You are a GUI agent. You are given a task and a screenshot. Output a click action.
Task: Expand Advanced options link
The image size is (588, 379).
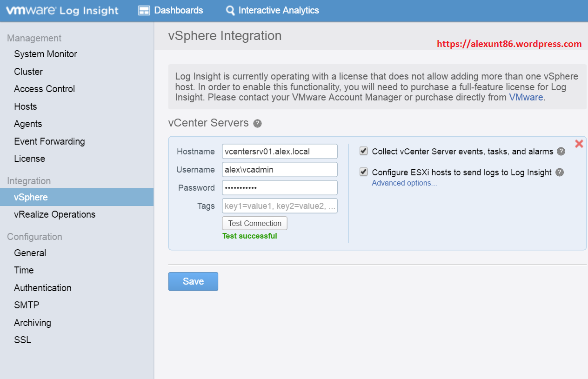point(404,183)
